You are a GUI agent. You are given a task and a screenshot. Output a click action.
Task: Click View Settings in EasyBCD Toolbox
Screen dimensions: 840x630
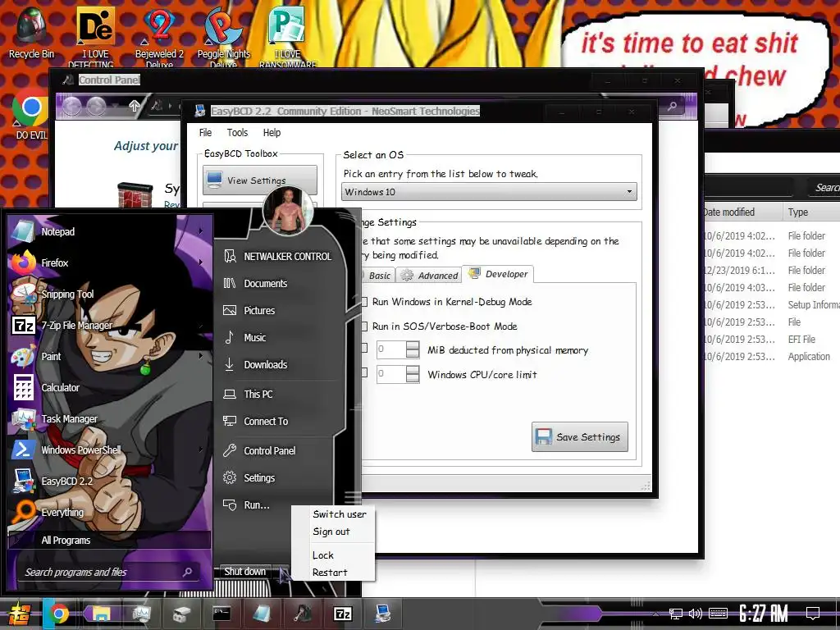pos(260,180)
